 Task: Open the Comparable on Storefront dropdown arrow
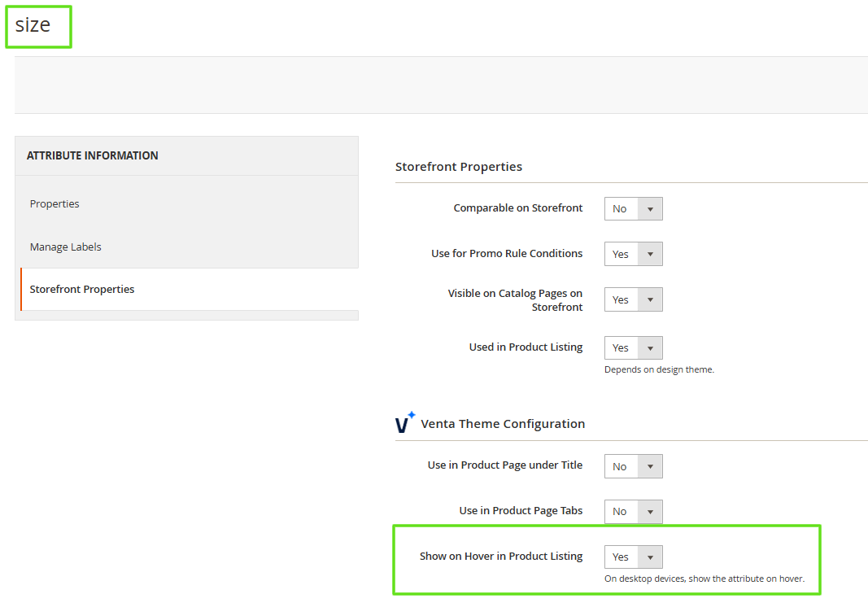coord(650,208)
